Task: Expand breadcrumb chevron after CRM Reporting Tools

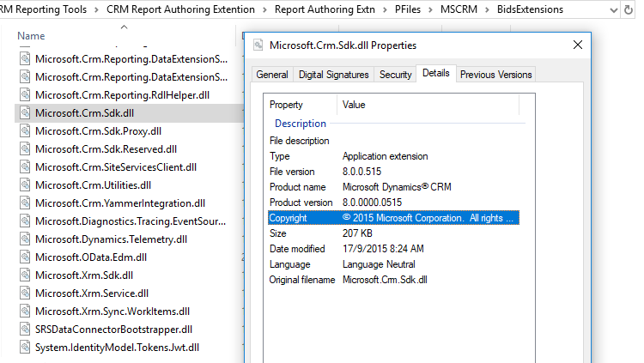Action: [x=96, y=9]
